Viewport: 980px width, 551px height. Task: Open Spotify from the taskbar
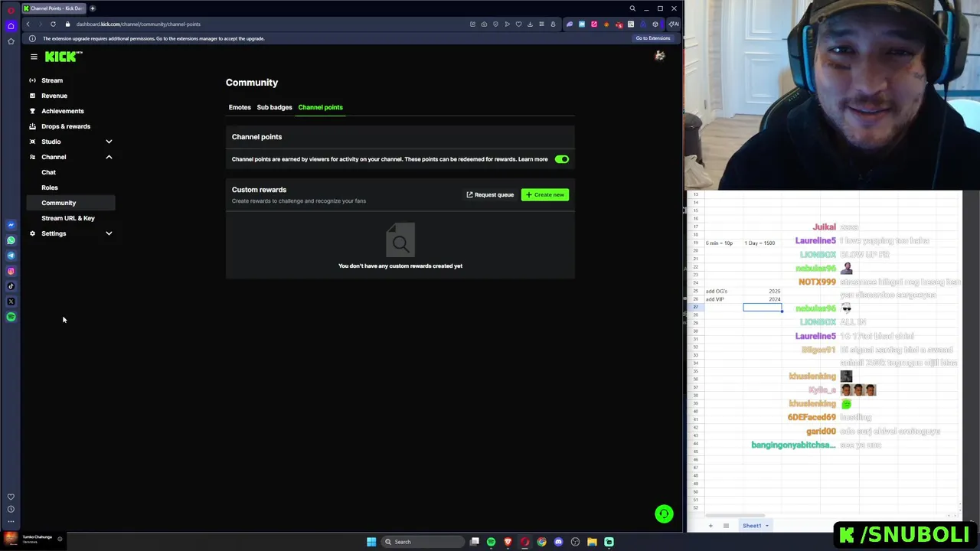491,542
